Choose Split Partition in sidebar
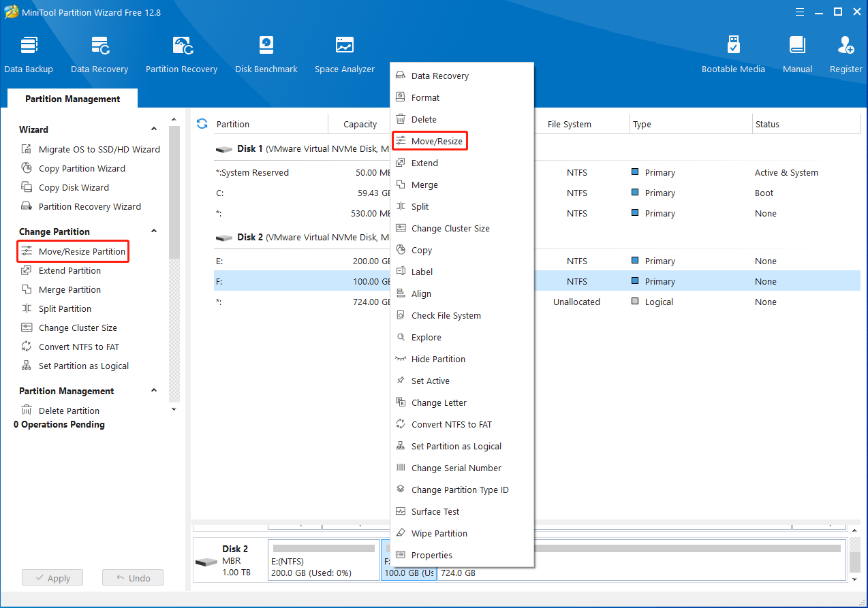 click(x=56, y=308)
